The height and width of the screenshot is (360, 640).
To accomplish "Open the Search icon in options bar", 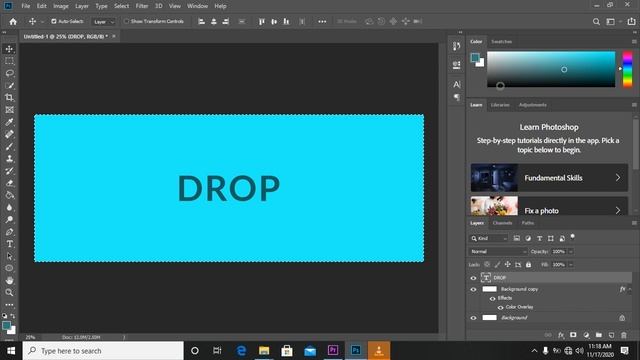I will click(596, 22).
